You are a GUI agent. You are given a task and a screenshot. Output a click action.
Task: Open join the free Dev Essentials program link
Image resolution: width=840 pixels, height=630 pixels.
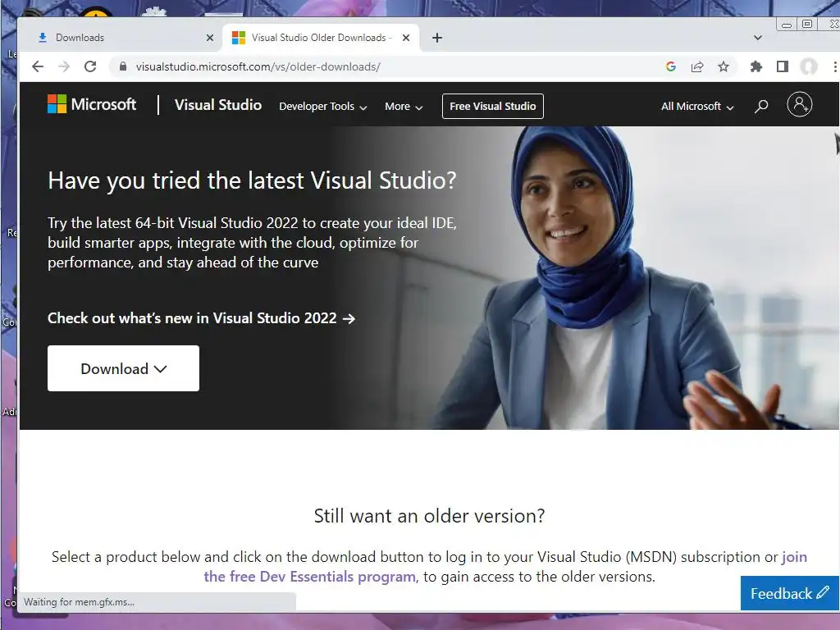click(x=505, y=567)
